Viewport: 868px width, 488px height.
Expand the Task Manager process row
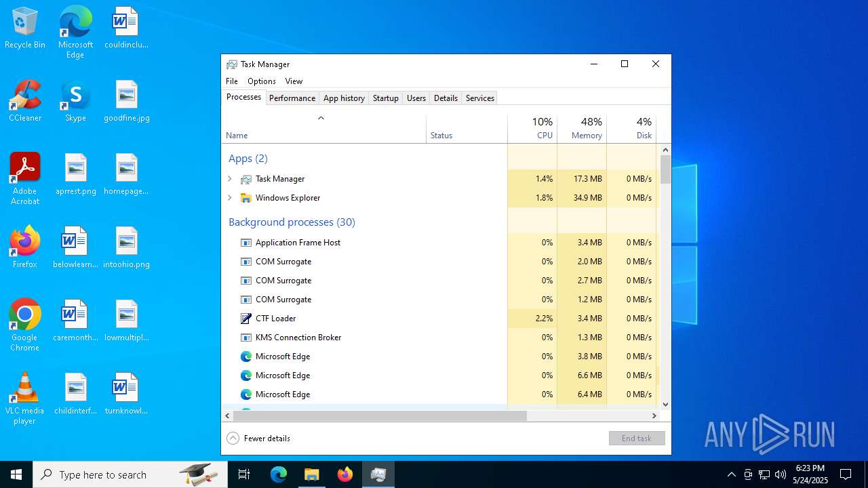pyautogui.click(x=230, y=179)
